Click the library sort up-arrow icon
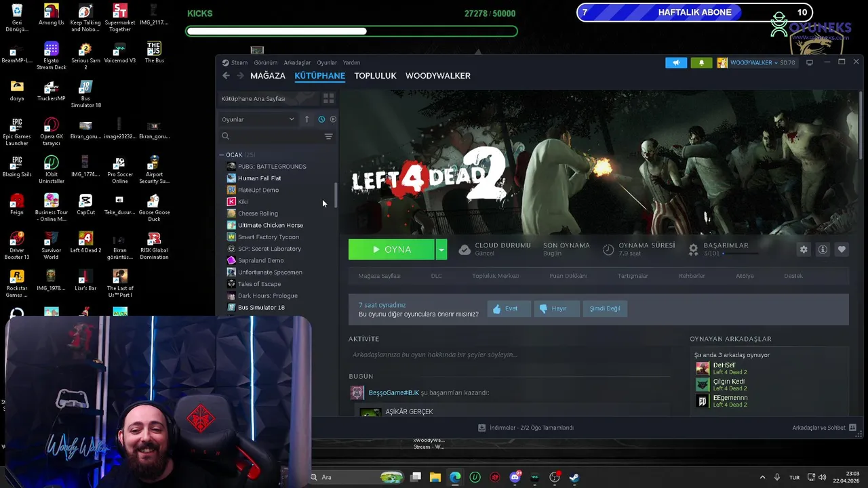This screenshot has height=488, width=868. coord(307,119)
